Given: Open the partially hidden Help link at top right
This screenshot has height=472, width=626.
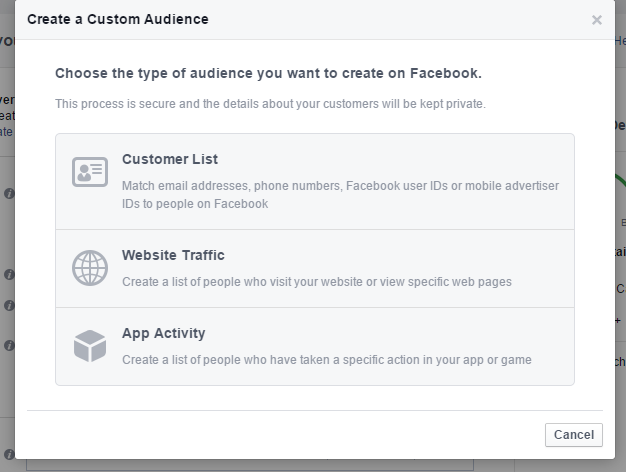Looking at the screenshot, I should point(620,41).
